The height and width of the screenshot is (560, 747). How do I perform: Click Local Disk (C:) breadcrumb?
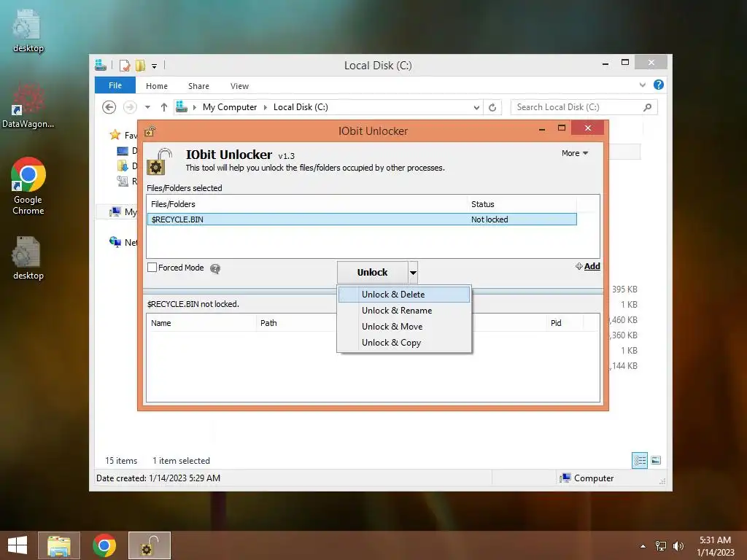[301, 107]
